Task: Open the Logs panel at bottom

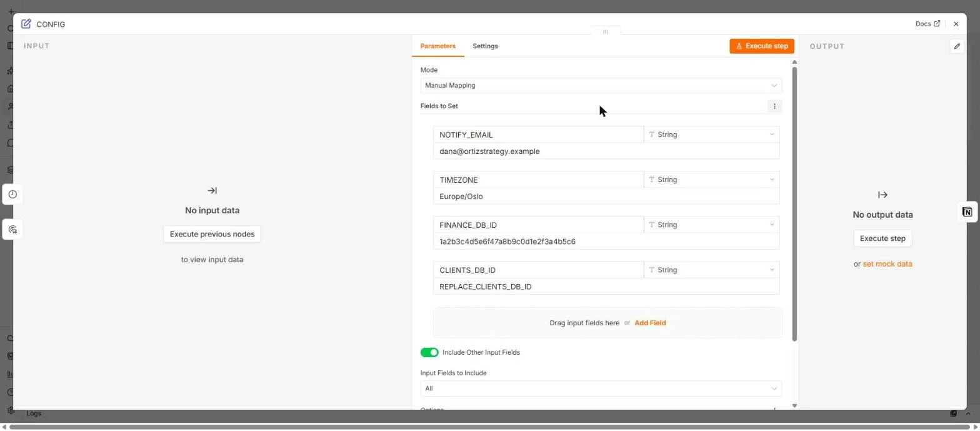Action: pos(34,413)
